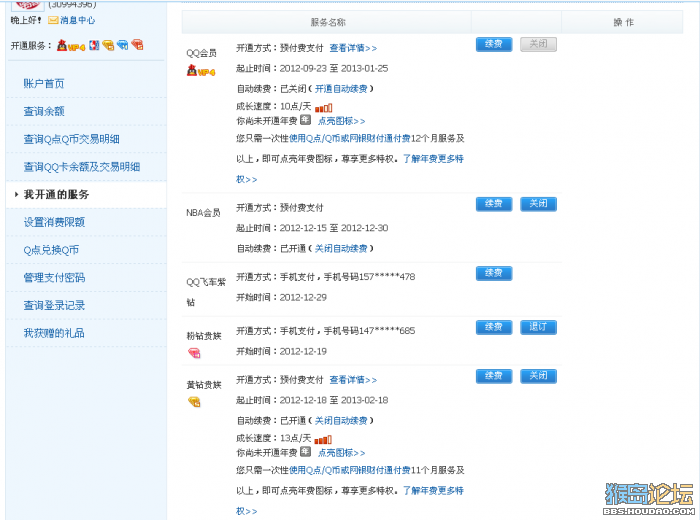Click 关闭自动续费 for 黄钻贵族

341,420
